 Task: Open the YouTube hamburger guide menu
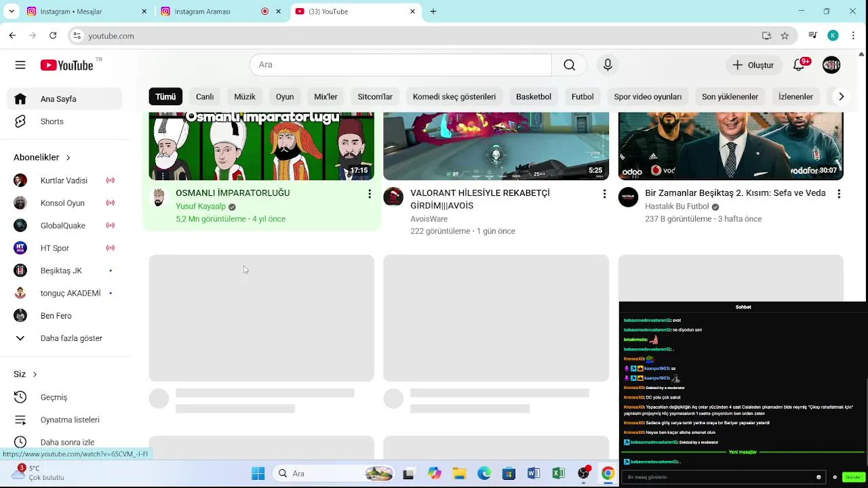20,65
